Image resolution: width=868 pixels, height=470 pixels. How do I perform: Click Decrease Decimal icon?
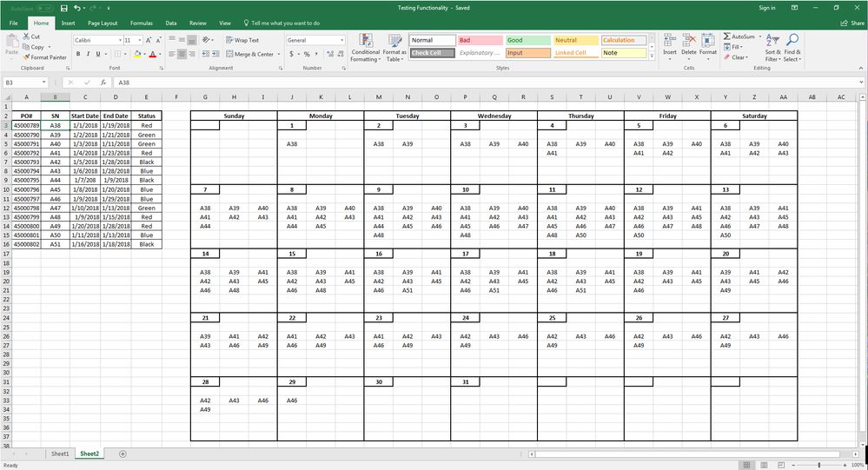coord(341,54)
